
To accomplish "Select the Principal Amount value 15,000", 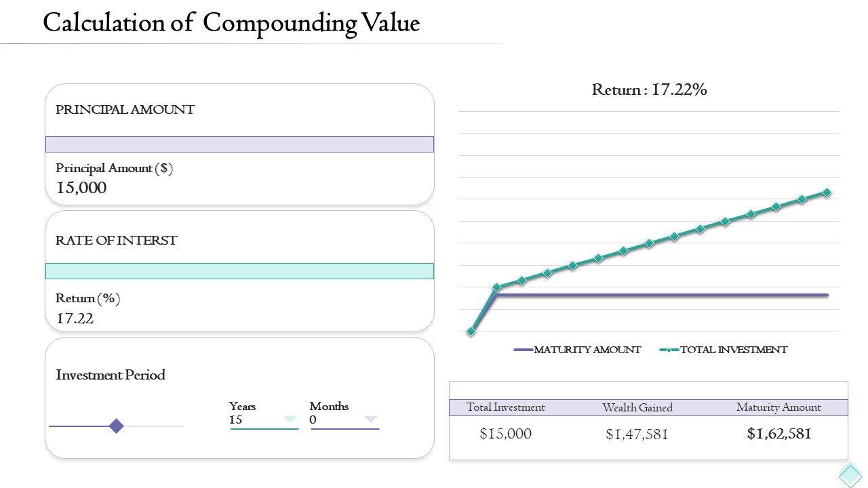I will tap(81, 188).
